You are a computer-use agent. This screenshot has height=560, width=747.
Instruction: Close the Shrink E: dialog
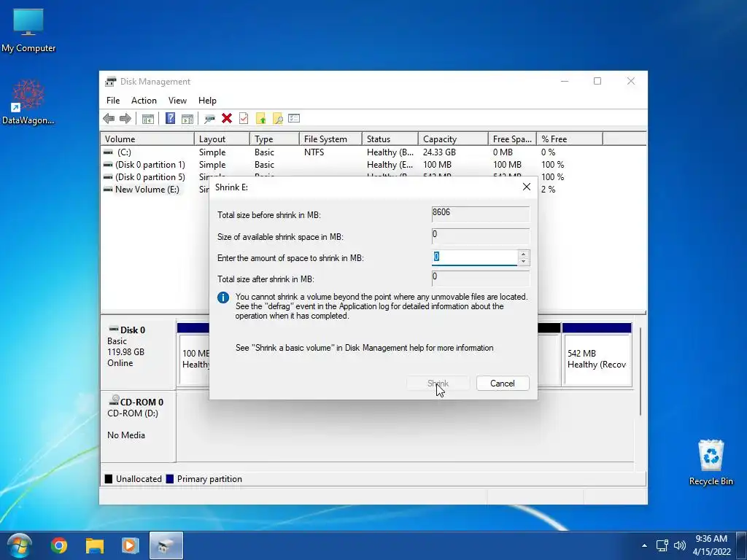527,187
